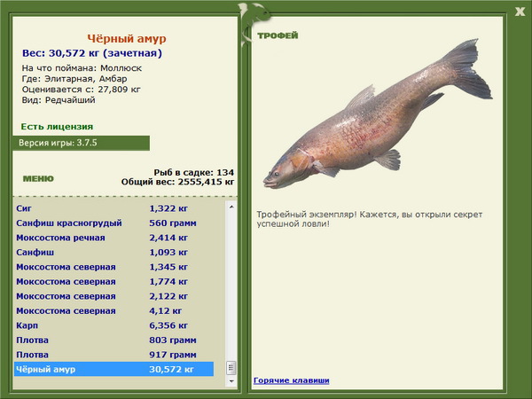Select Сиг 1,322 кг in the list
The width and height of the screenshot is (532, 399).
click(114, 208)
